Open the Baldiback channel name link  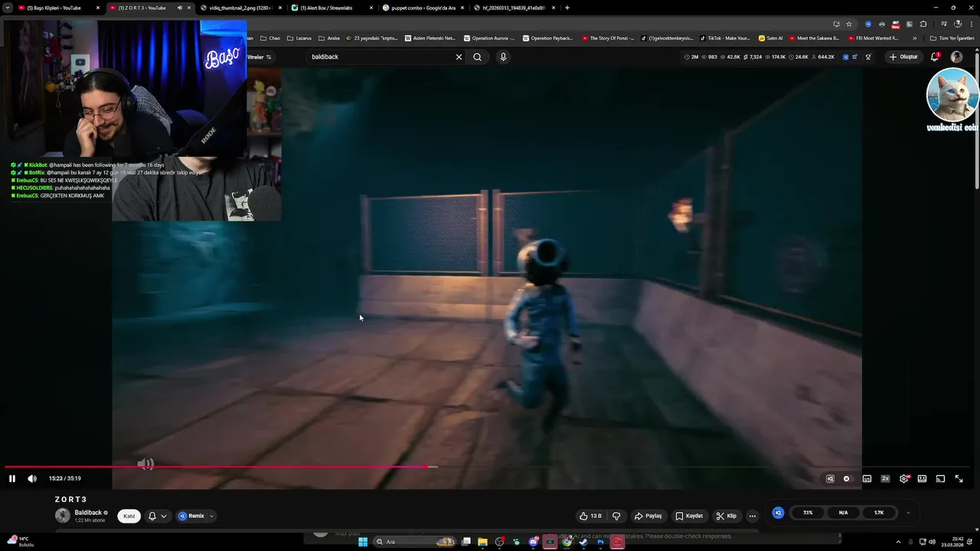(x=88, y=512)
